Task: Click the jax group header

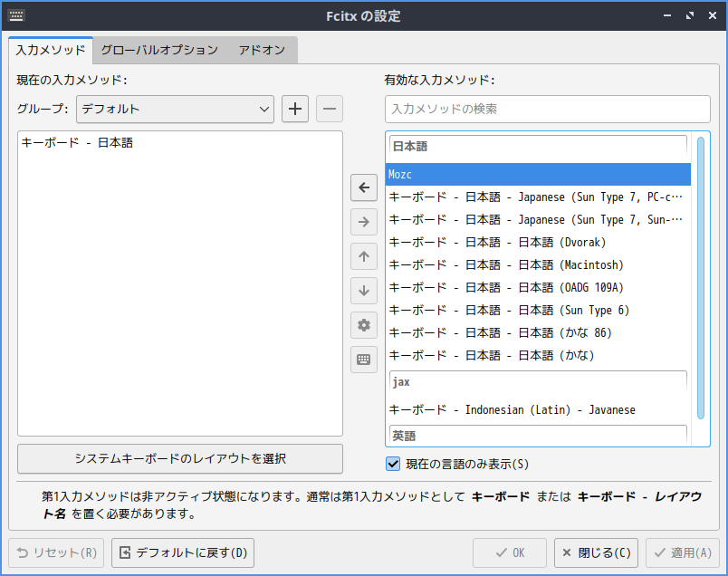Action: (538, 383)
